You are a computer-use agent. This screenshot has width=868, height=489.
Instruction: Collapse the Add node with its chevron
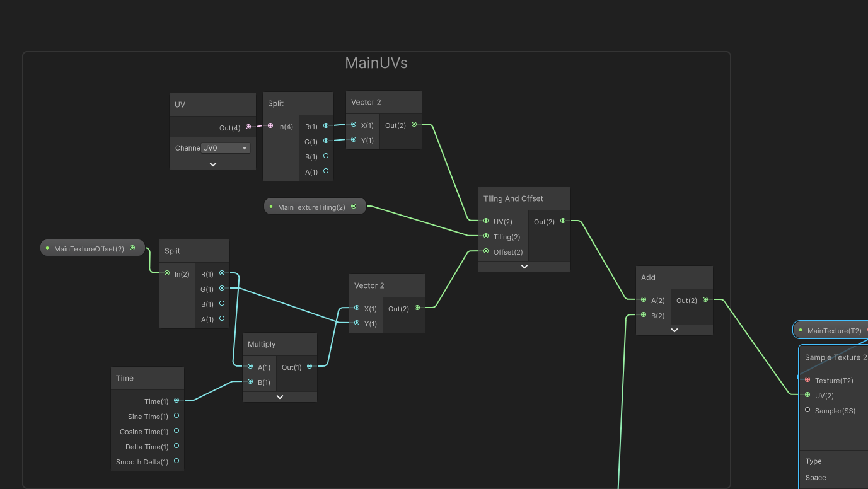tap(674, 330)
